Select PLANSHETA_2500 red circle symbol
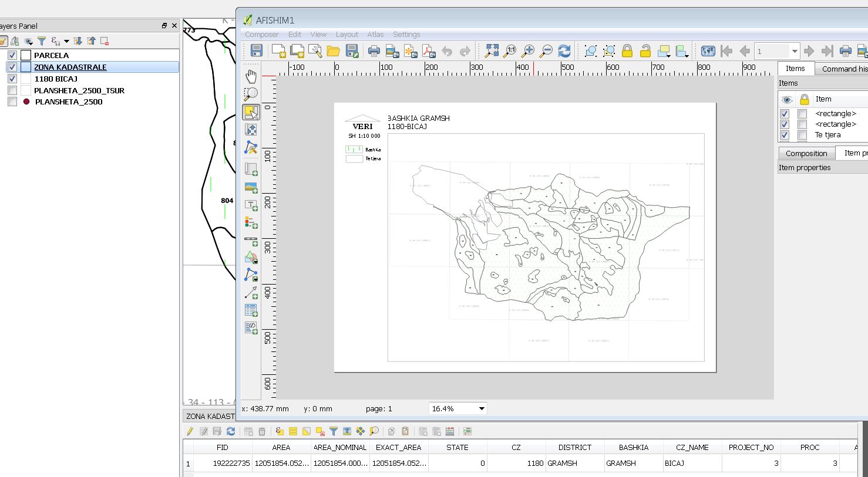The height and width of the screenshot is (477, 868). coord(26,102)
